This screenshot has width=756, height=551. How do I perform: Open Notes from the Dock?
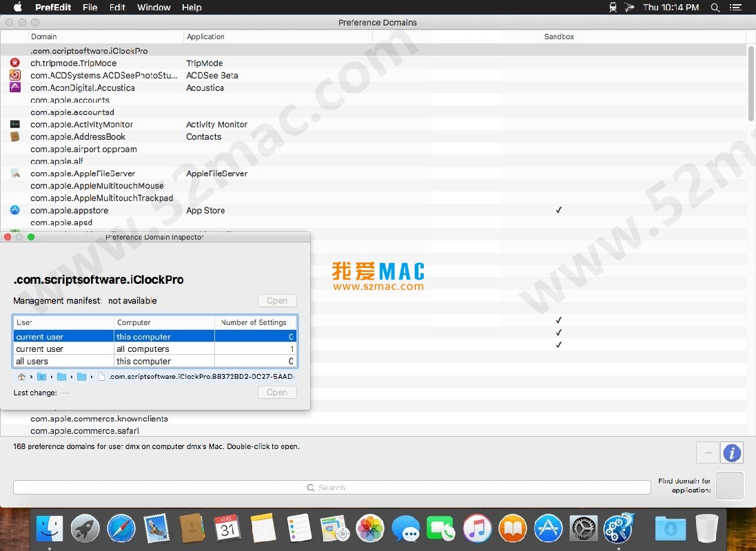pos(263,529)
